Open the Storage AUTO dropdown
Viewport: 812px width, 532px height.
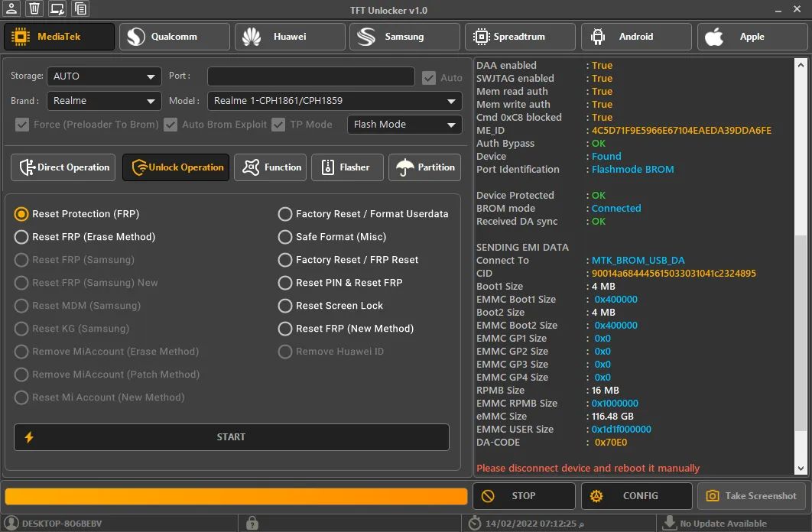tap(104, 76)
